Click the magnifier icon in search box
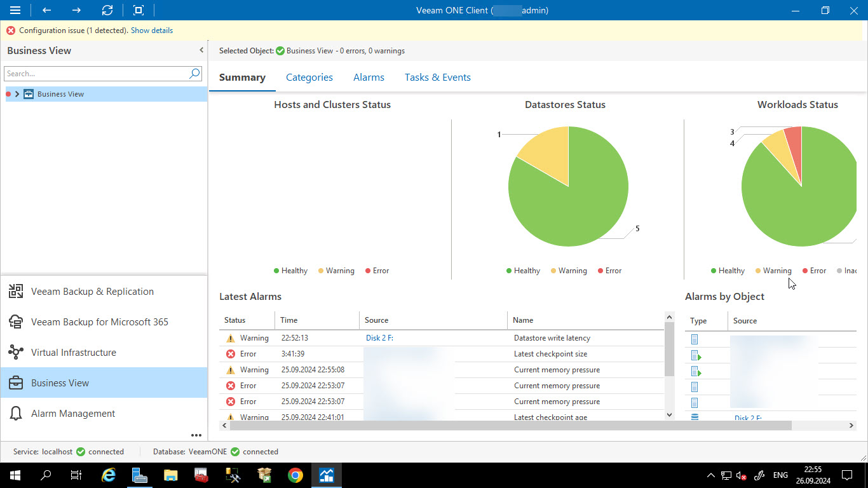This screenshot has width=868, height=488. [x=194, y=74]
